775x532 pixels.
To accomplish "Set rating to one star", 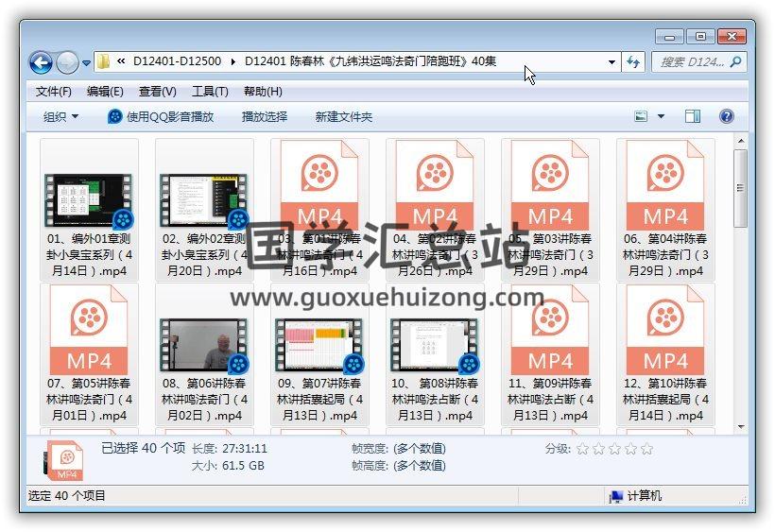I will click(582, 449).
